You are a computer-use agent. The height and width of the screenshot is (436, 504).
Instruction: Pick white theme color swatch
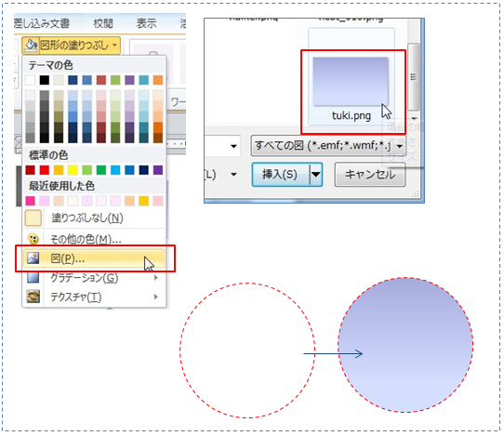click(x=30, y=80)
